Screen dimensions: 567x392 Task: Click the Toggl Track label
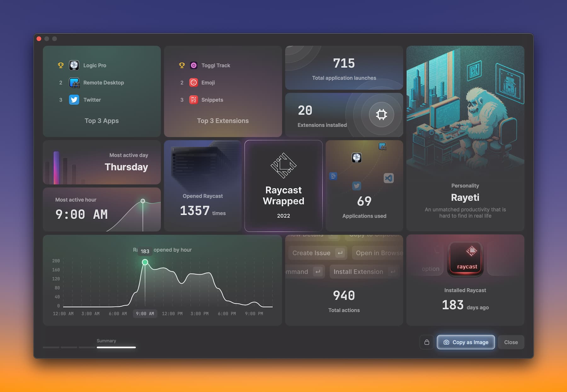pyautogui.click(x=216, y=65)
